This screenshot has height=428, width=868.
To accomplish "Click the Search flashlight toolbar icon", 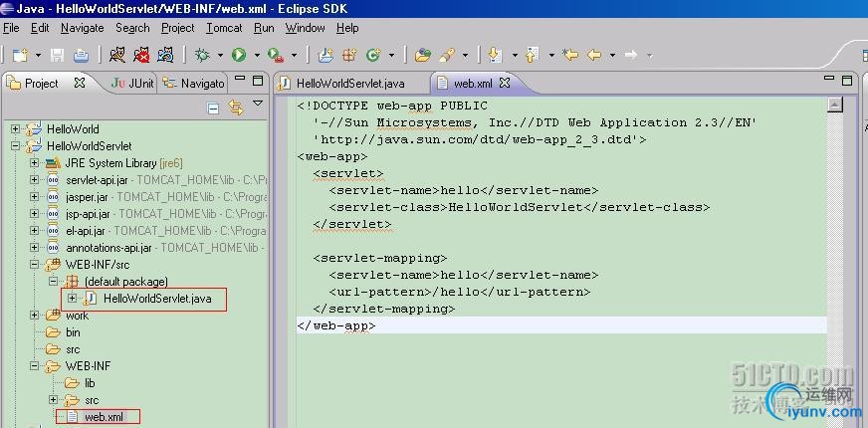I will pyautogui.click(x=447, y=55).
